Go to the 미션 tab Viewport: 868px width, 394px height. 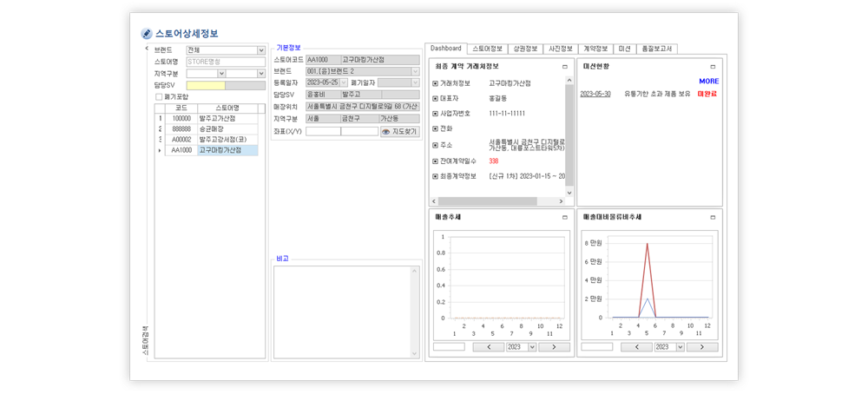pos(625,49)
